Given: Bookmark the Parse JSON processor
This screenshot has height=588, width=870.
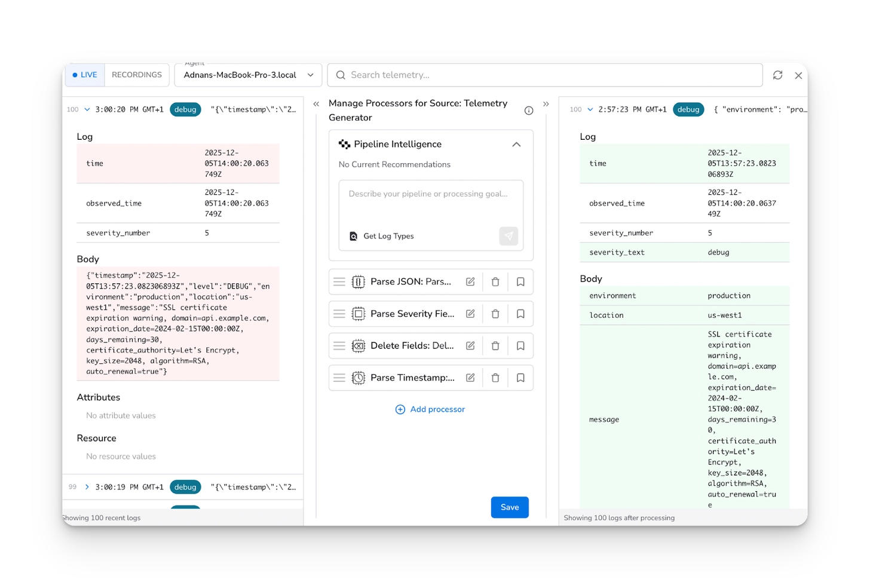Looking at the screenshot, I should [x=520, y=282].
